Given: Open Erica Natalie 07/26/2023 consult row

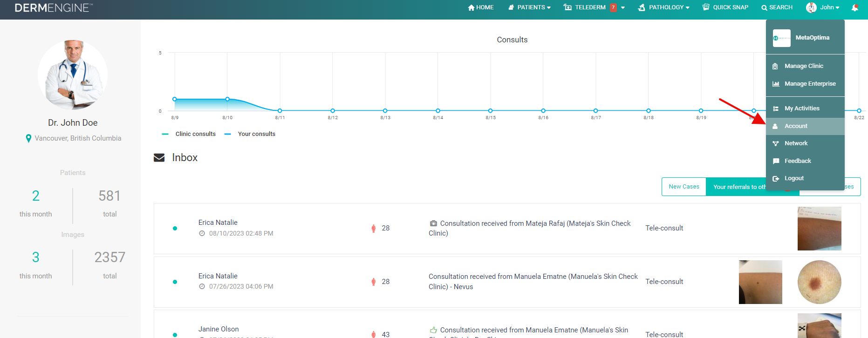Looking at the screenshot, I should tap(507, 282).
